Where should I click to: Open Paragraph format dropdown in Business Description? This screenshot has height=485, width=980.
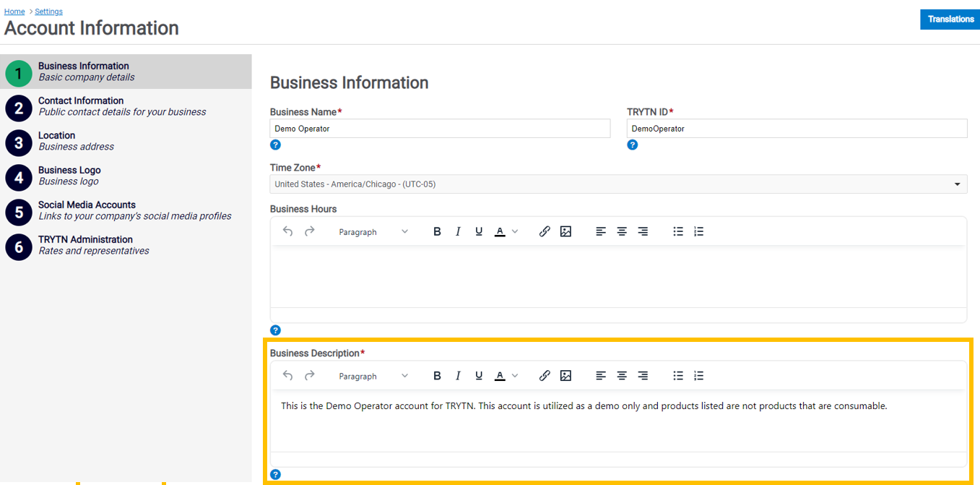click(373, 375)
